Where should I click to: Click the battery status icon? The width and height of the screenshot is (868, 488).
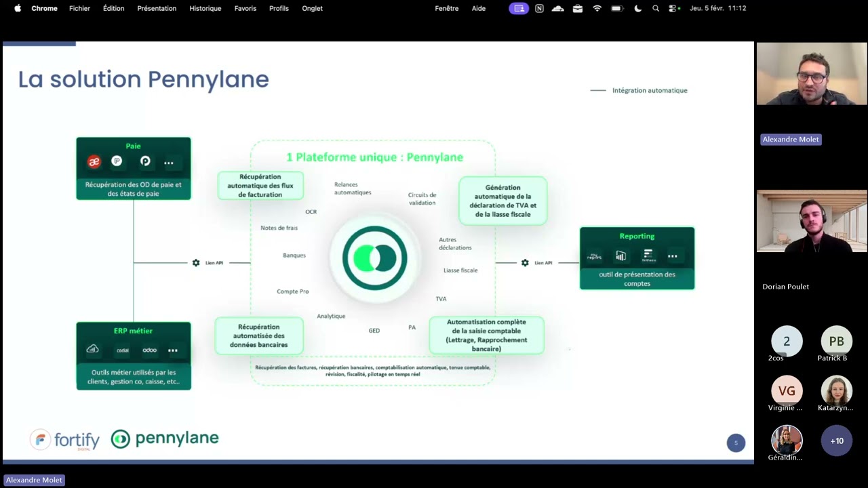pos(617,8)
